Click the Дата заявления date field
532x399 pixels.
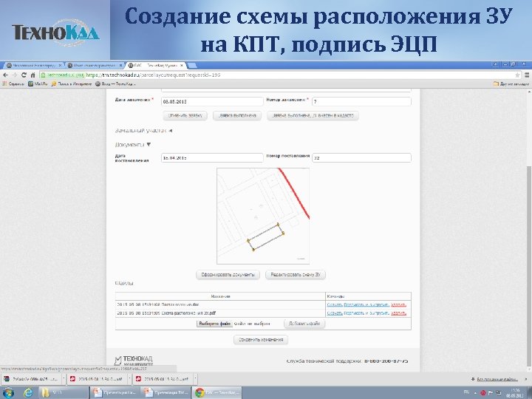click(212, 101)
